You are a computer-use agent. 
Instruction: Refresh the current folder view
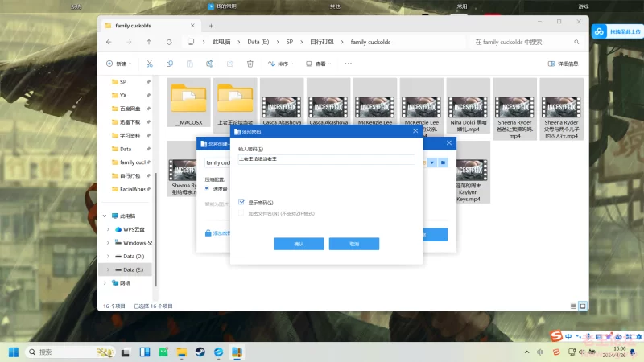point(169,42)
